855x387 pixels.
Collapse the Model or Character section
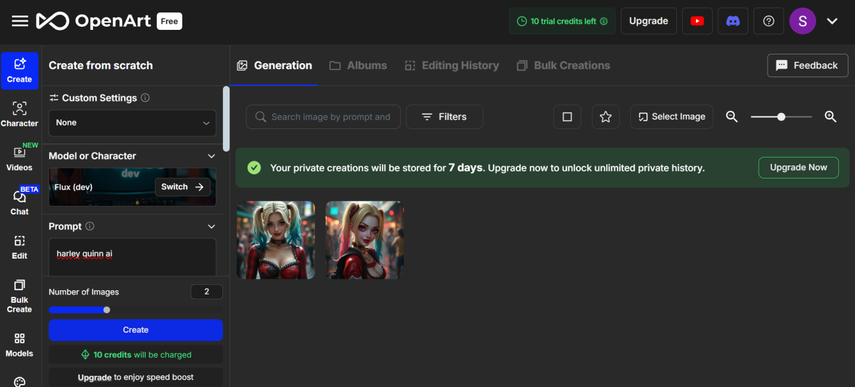pos(212,156)
